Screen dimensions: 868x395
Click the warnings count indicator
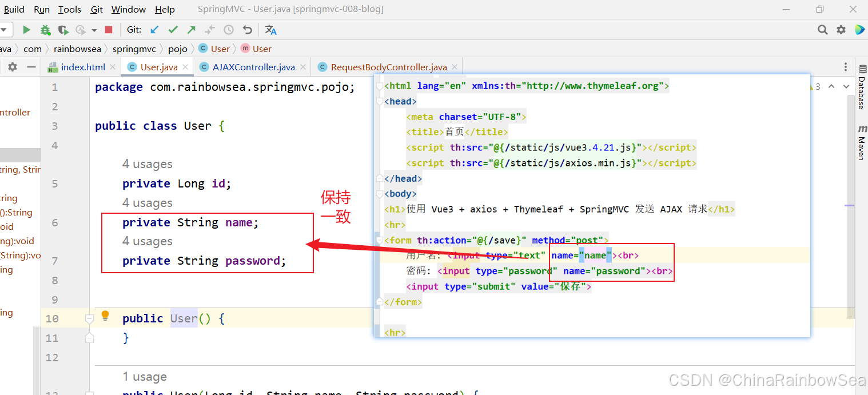point(815,86)
